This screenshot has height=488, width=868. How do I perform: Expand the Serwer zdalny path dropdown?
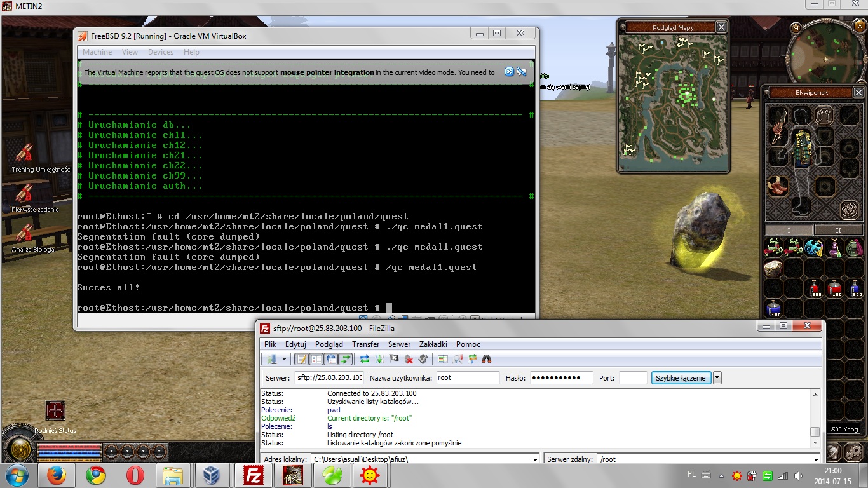tap(815, 459)
